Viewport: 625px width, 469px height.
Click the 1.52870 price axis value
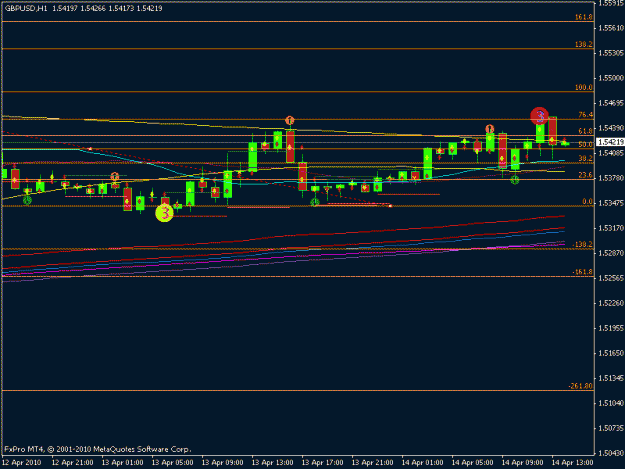click(611, 253)
